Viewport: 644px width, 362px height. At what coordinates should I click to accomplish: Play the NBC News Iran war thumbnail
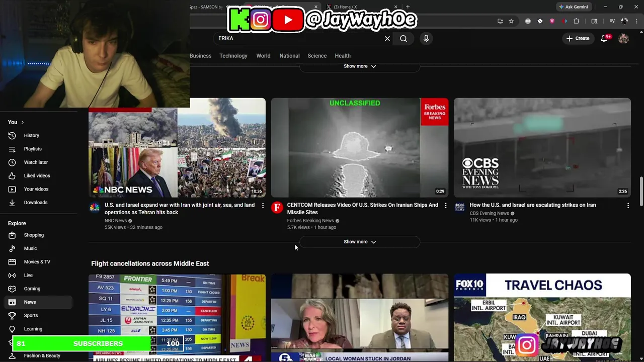point(177,147)
